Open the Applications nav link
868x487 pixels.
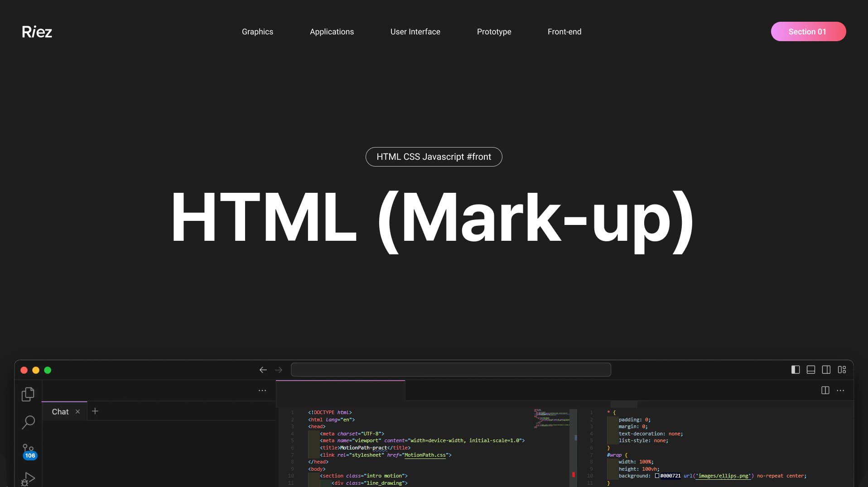pyautogui.click(x=332, y=32)
